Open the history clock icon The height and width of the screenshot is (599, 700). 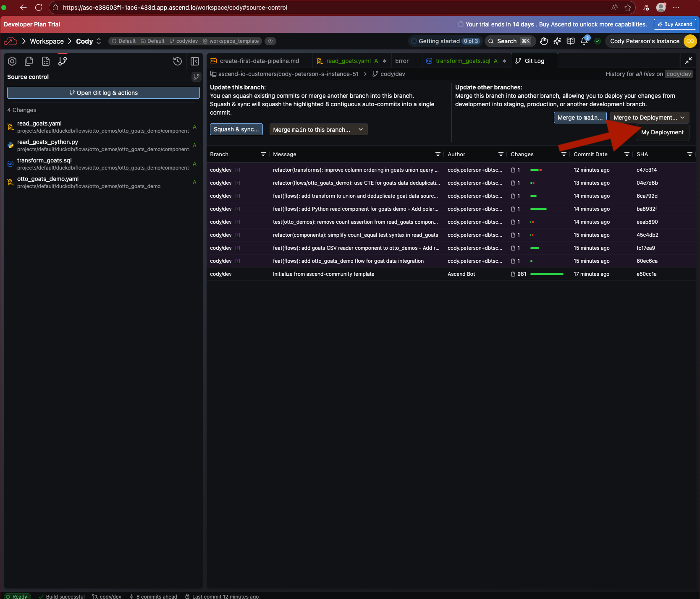(178, 61)
